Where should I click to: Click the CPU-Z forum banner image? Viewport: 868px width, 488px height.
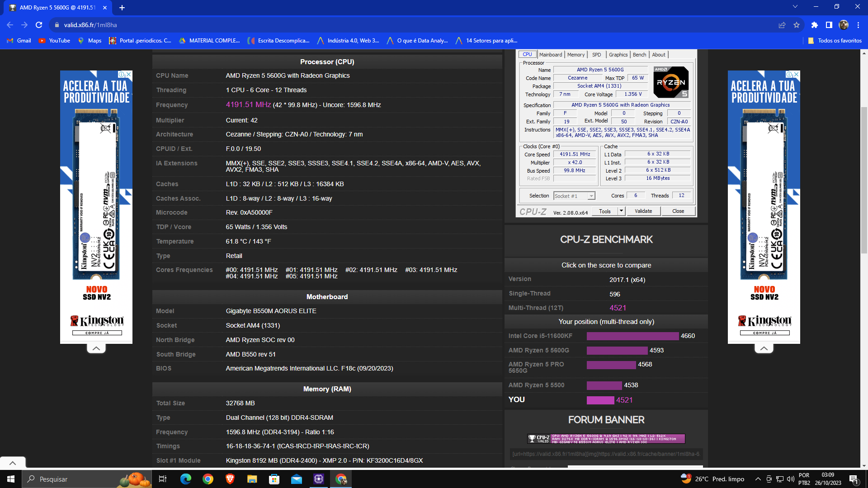[x=606, y=439]
